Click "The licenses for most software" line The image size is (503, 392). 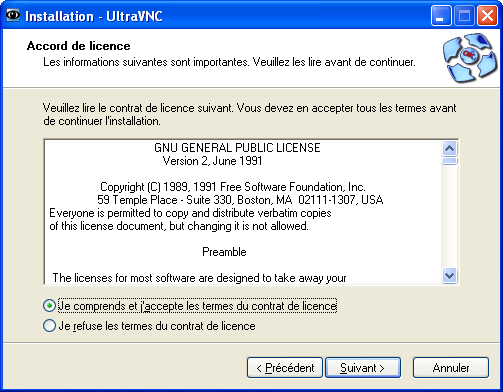[199, 278]
